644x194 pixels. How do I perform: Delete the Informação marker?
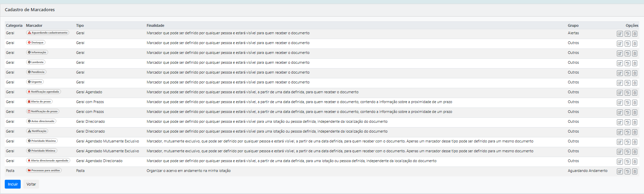[635, 54]
